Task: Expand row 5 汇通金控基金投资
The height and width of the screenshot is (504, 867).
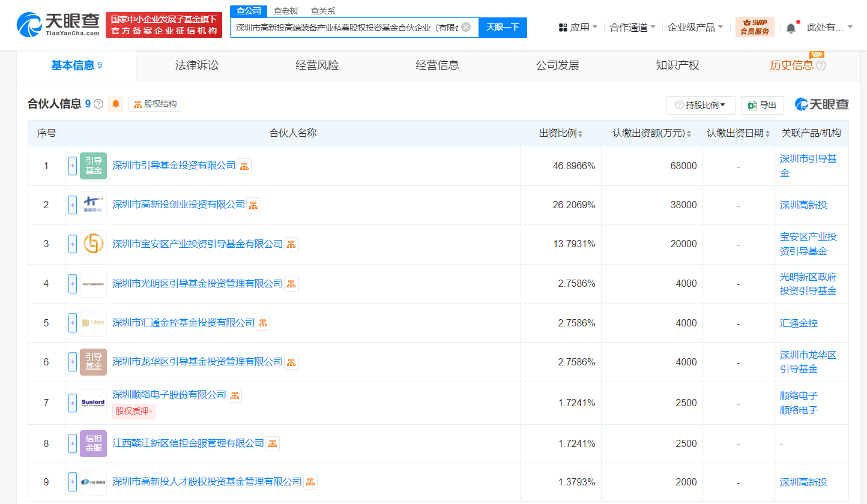Action: 73,323
